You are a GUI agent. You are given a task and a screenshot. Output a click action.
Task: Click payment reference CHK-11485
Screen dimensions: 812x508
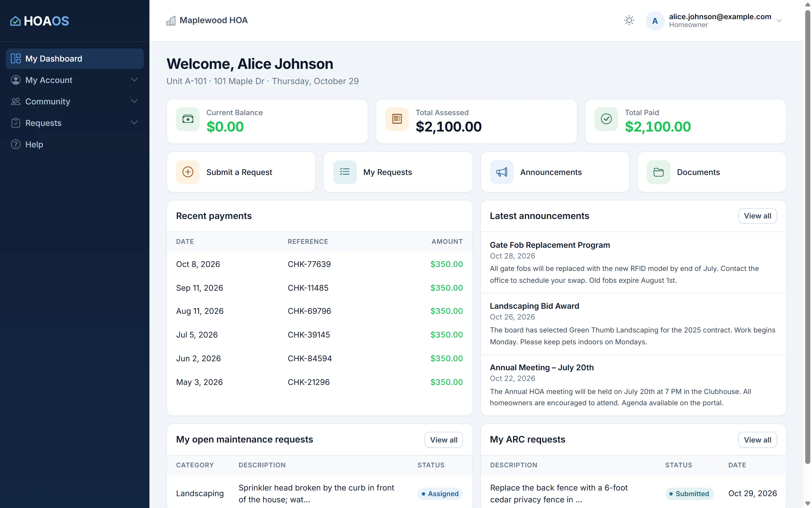[x=308, y=288]
